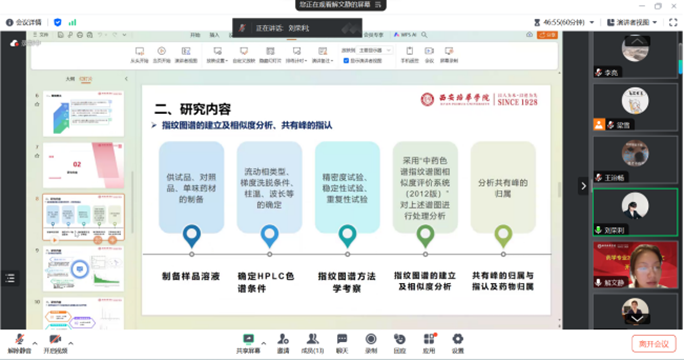This screenshot has height=360, width=684.
Task: Click the 会议 icon in the WPS ribbon
Action: pos(429,55)
